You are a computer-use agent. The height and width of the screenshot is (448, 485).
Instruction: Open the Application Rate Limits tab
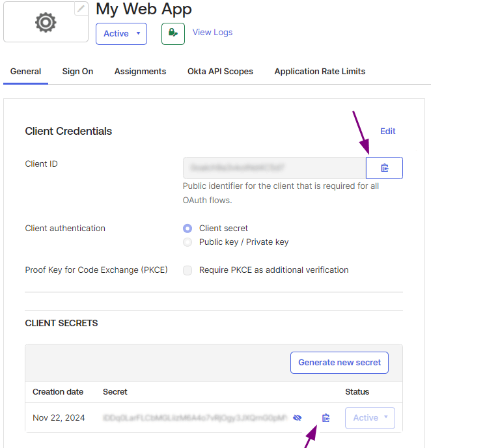(x=320, y=72)
